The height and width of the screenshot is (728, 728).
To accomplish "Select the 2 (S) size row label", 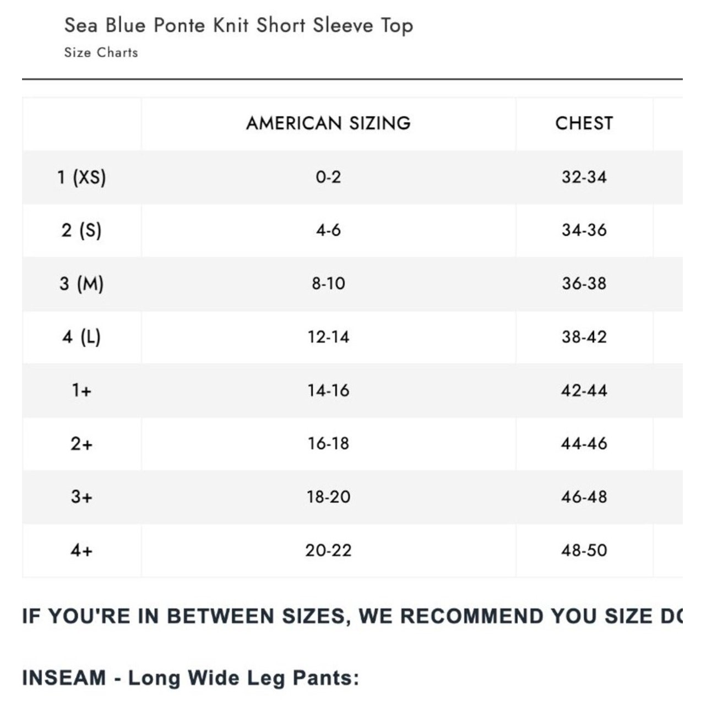I will (82, 230).
